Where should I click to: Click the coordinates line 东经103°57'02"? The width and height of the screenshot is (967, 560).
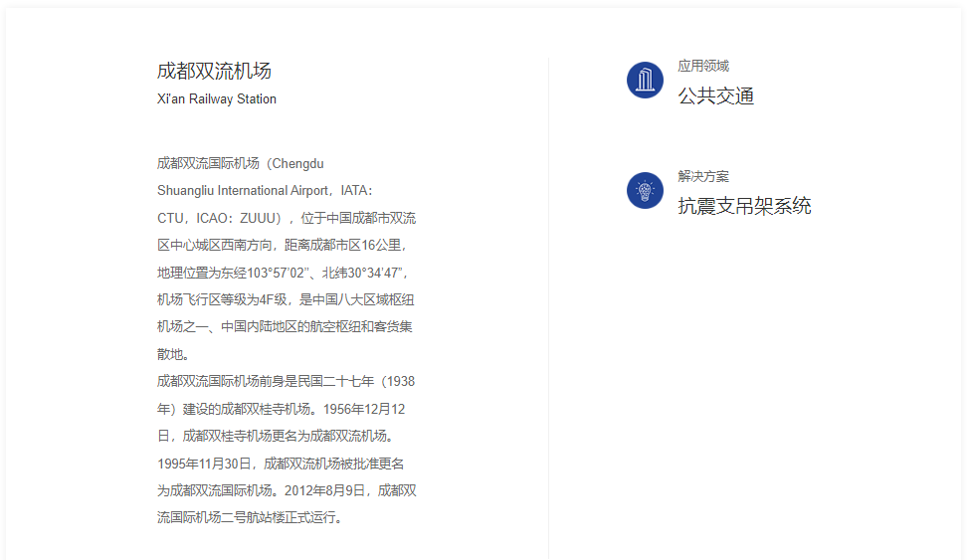click(282, 273)
